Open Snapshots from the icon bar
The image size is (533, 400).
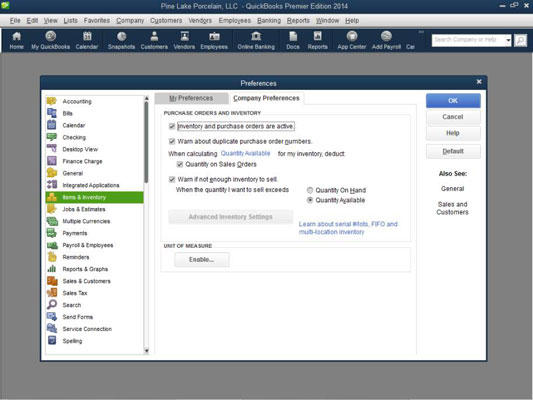(121, 40)
